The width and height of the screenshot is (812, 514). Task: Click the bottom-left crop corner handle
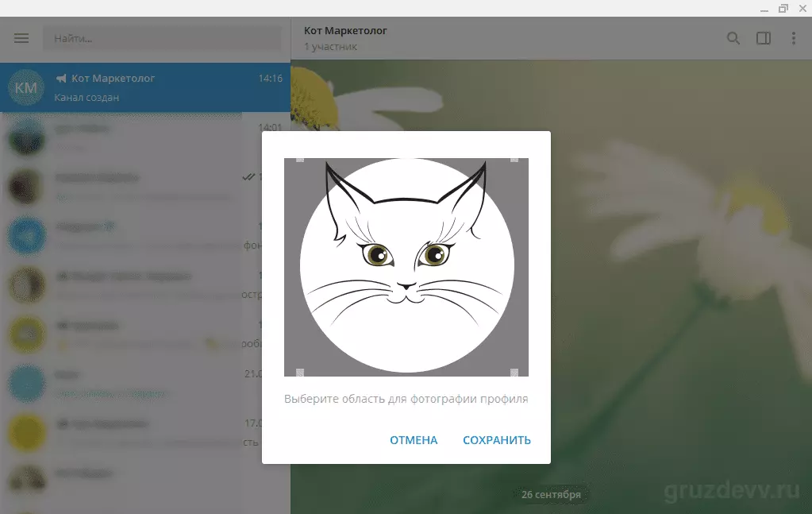[x=300, y=373]
